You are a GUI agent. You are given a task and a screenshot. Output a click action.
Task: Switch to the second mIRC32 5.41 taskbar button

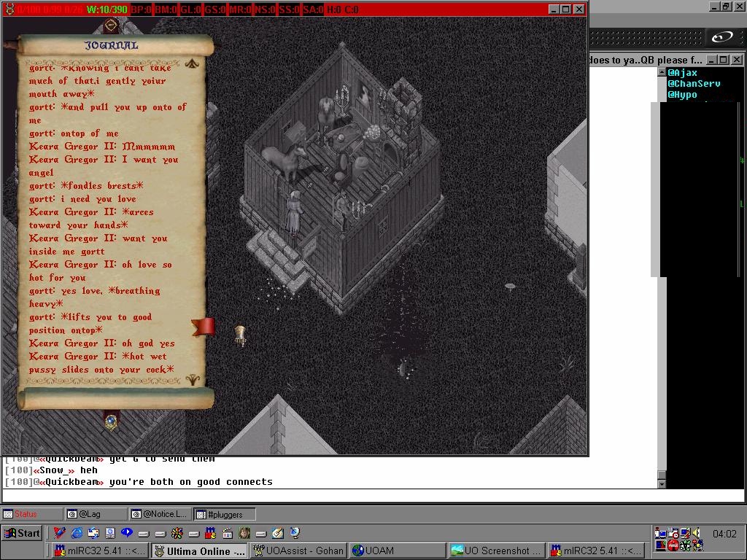[595, 551]
